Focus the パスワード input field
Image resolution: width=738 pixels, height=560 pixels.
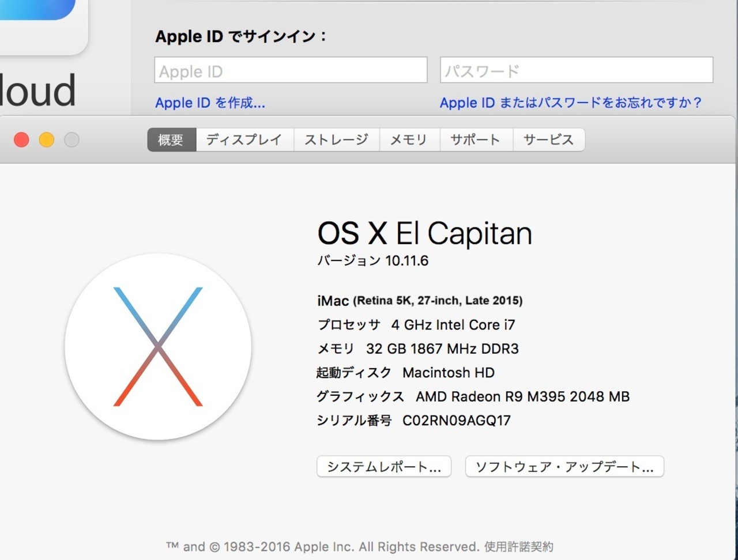(x=577, y=70)
